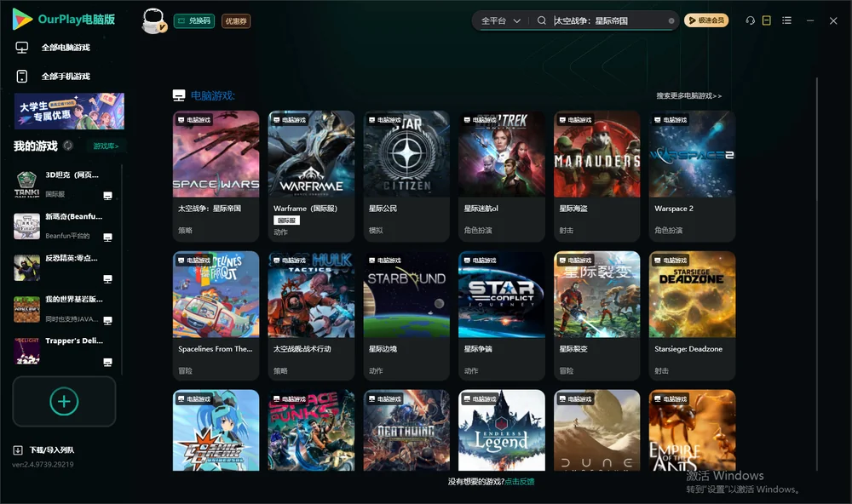Open the user avatar profile
Image resolution: width=852 pixels, height=504 pixels.
click(153, 20)
